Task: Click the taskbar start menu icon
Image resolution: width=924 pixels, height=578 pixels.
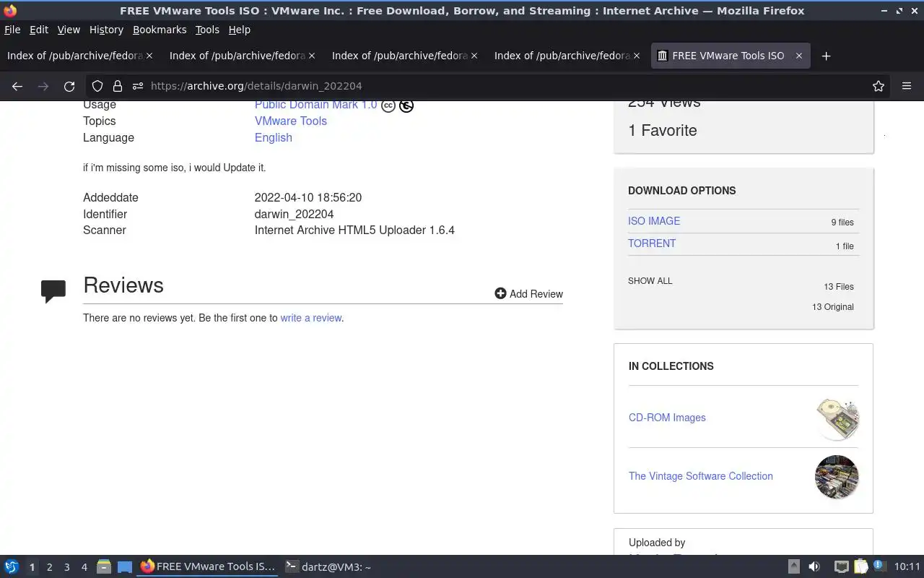Action: (12, 567)
